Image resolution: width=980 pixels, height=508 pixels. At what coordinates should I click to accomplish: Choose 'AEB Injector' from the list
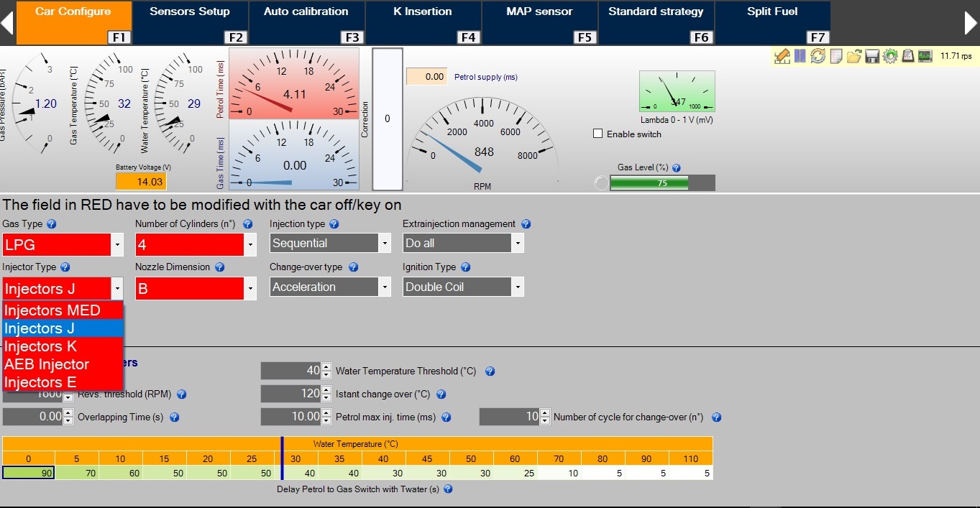click(x=47, y=364)
